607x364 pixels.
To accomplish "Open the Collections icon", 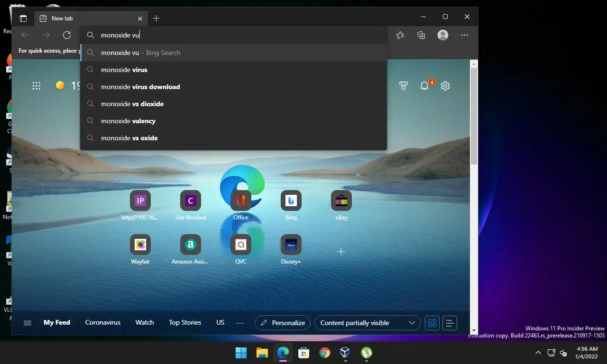I will (x=421, y=35).
